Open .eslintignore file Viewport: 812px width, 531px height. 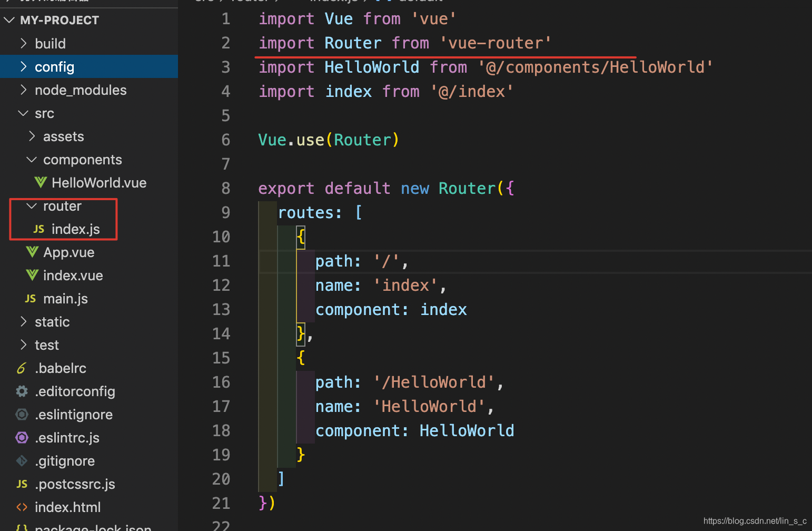click(x=89, y=415)
